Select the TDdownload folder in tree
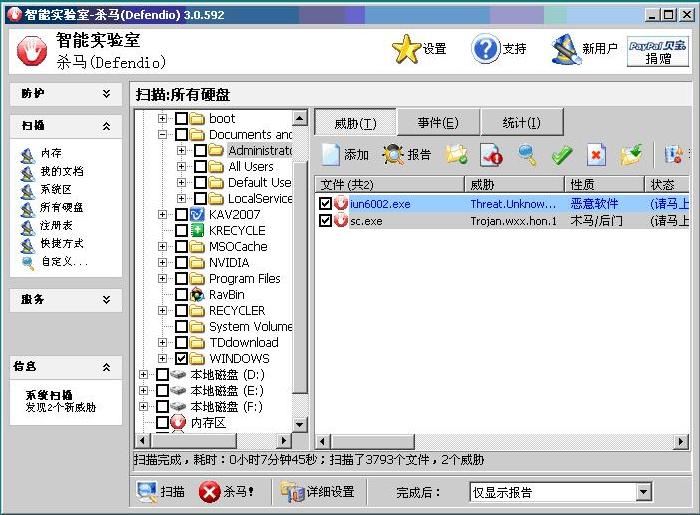 coord(244,342)
